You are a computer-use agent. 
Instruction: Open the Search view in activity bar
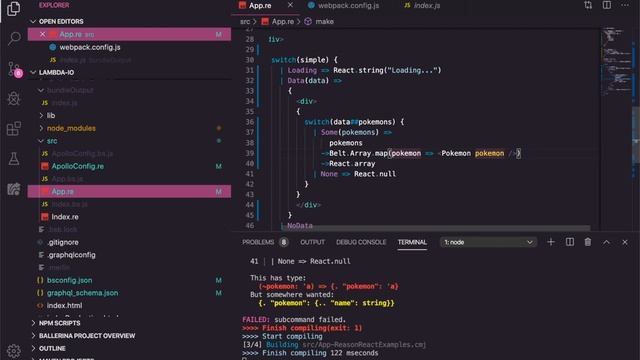(14, 38)
